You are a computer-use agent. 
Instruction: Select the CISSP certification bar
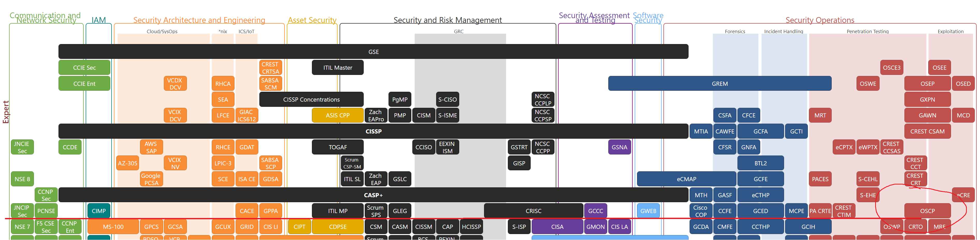point(373,131)
